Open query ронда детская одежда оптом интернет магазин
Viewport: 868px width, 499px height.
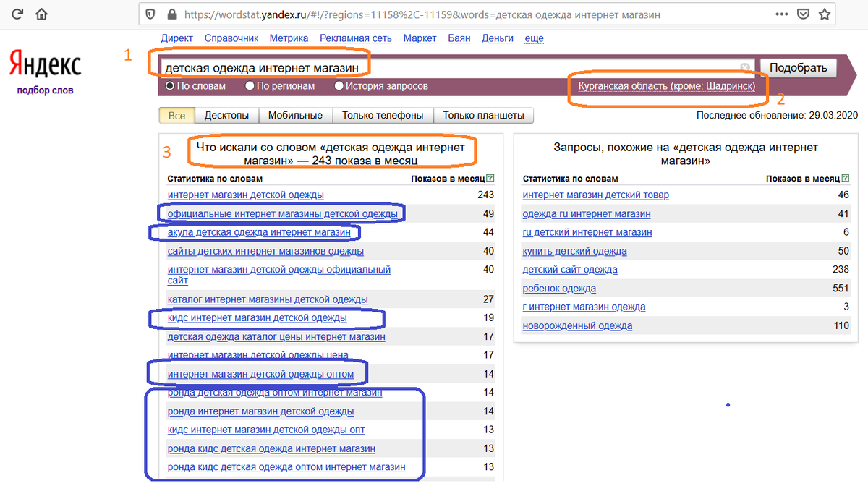(275, 392)
